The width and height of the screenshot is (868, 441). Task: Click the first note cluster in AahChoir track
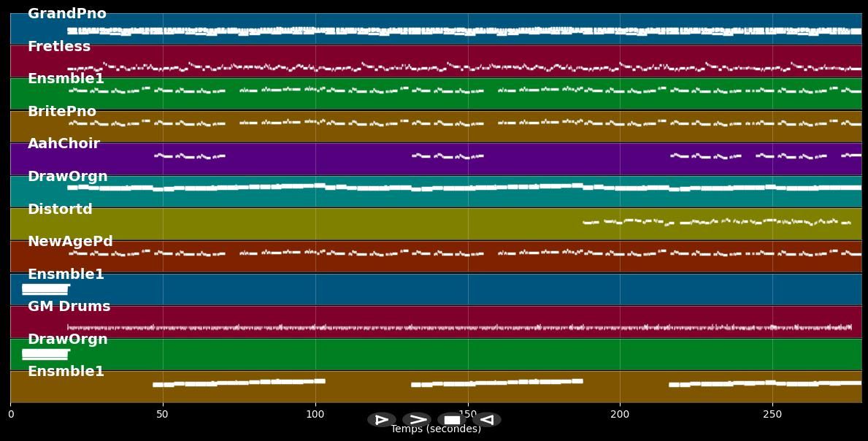189,156
